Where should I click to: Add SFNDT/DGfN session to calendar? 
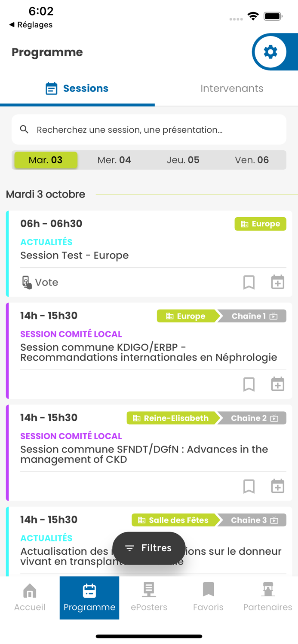278,486
